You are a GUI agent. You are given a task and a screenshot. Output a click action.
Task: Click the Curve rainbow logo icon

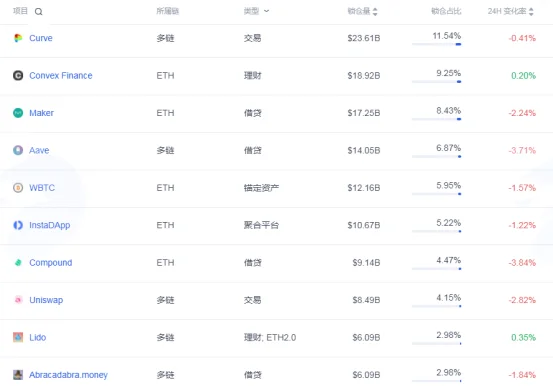18,38
